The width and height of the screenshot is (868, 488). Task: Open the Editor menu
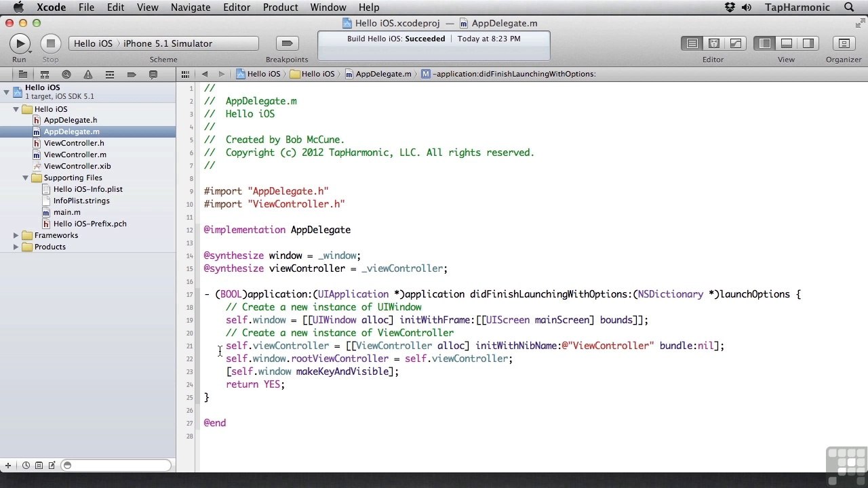[x=237, y=7]
